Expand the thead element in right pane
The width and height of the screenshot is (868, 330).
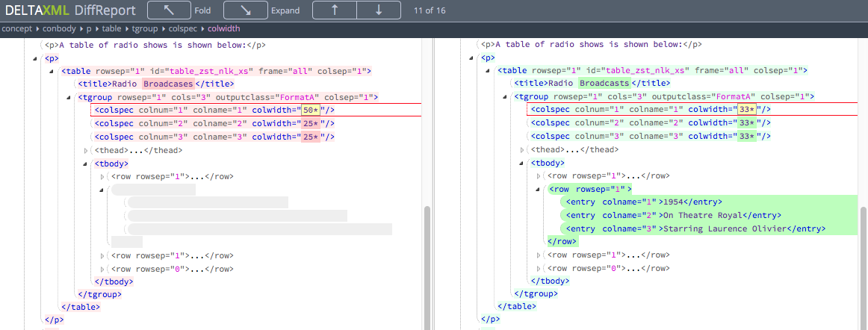522,151
